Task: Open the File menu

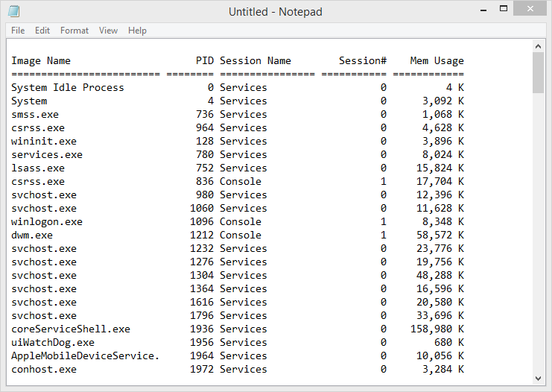Action: (x=18, y=31)
